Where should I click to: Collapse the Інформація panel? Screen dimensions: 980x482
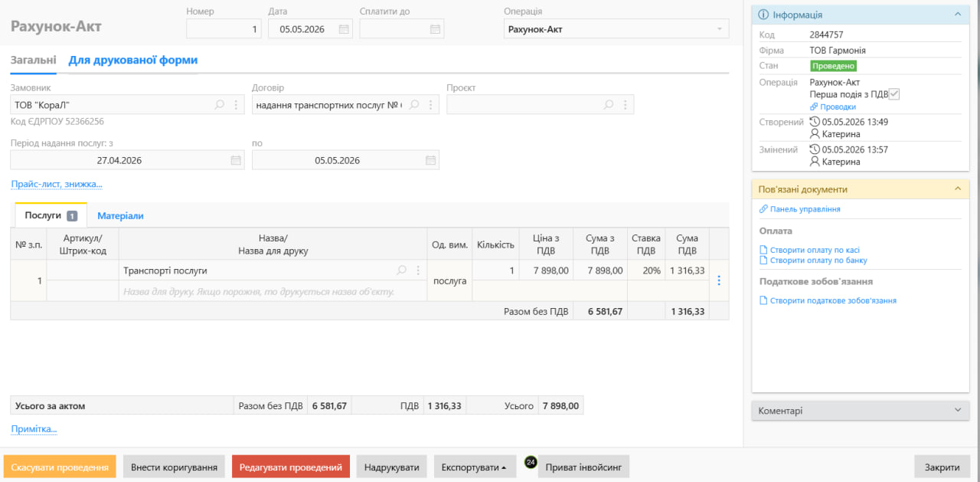pos(956,15)
